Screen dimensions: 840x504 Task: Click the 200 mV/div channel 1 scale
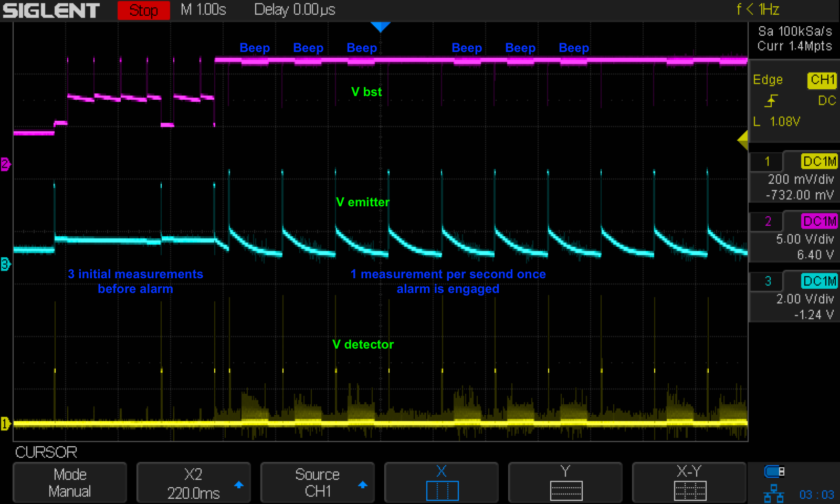(x=801, y=180)
